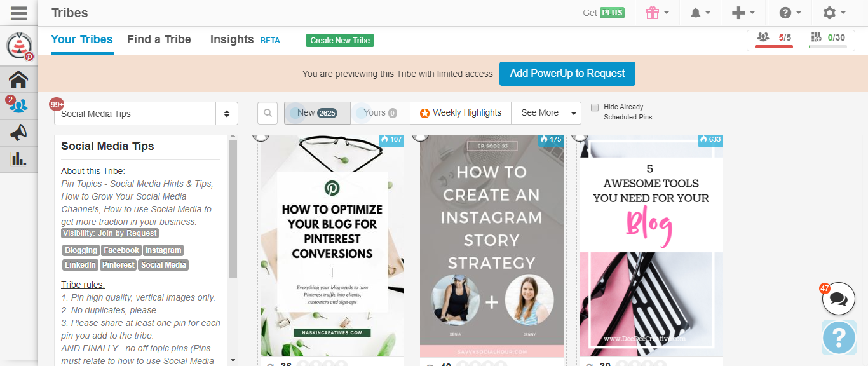Open the Tribes people icon in sidebar
This screenshot has height=366, width=868.
[x=18, y=105]
